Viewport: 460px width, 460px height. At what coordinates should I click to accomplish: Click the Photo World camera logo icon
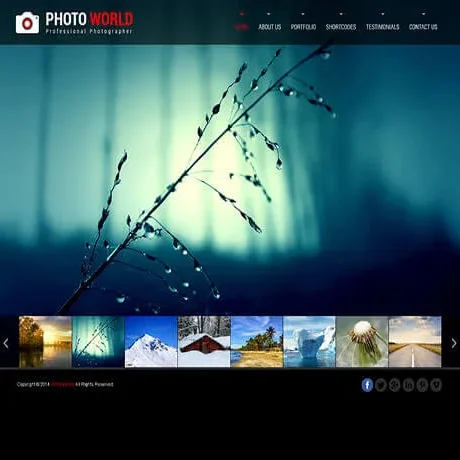pyautogui.click(x=27, y=23)
